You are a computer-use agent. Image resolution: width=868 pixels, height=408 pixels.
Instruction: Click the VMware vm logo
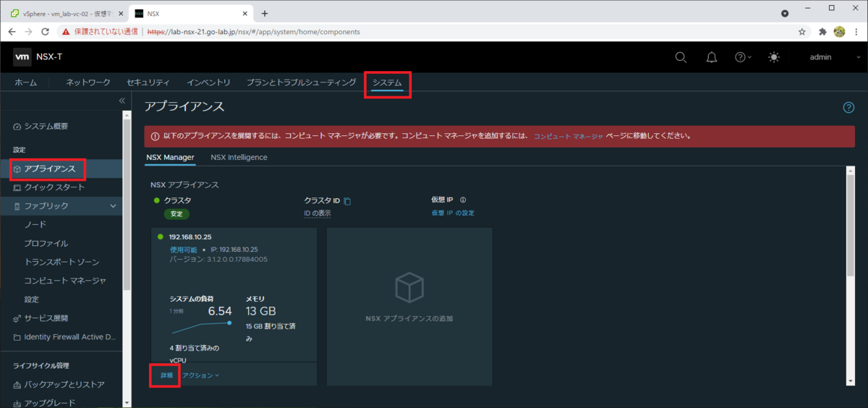click(22, 57)
